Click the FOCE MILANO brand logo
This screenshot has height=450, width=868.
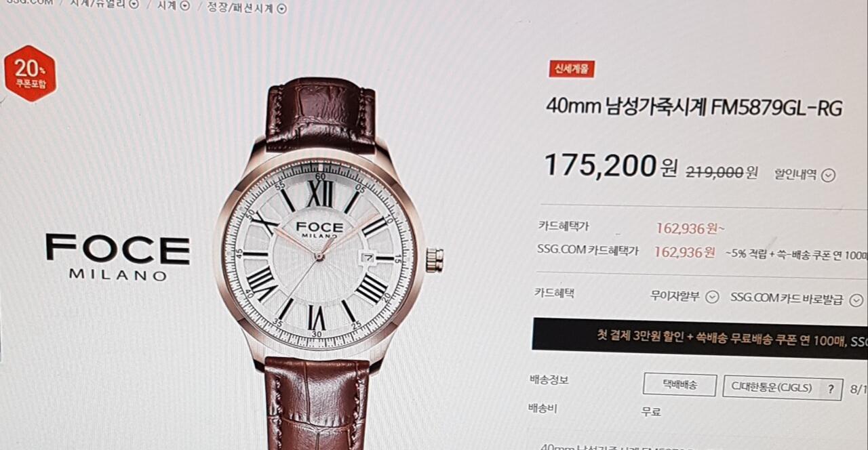click(117, 256)
